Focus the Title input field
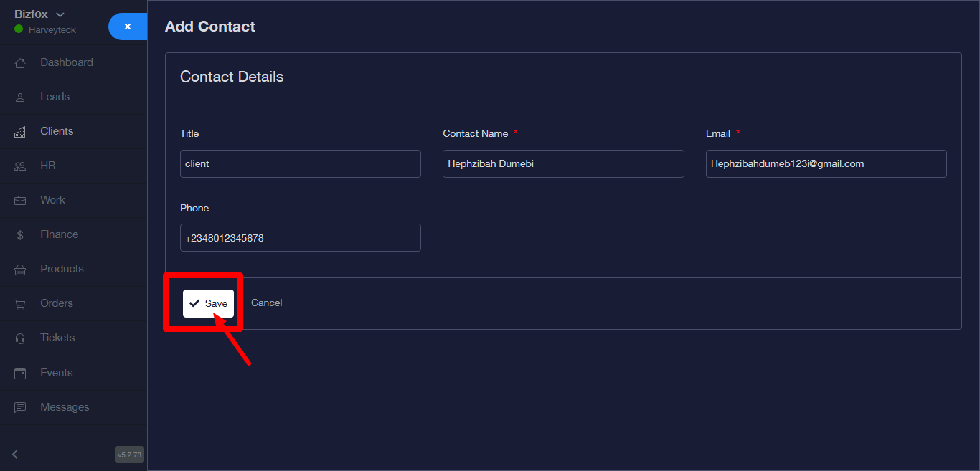The width and height of the screenshot is (980, 471). (300, 163)
